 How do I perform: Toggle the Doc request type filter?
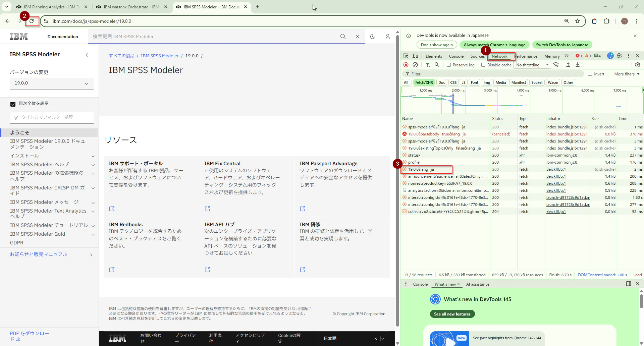pyautogui.click(x=442, y=82)
